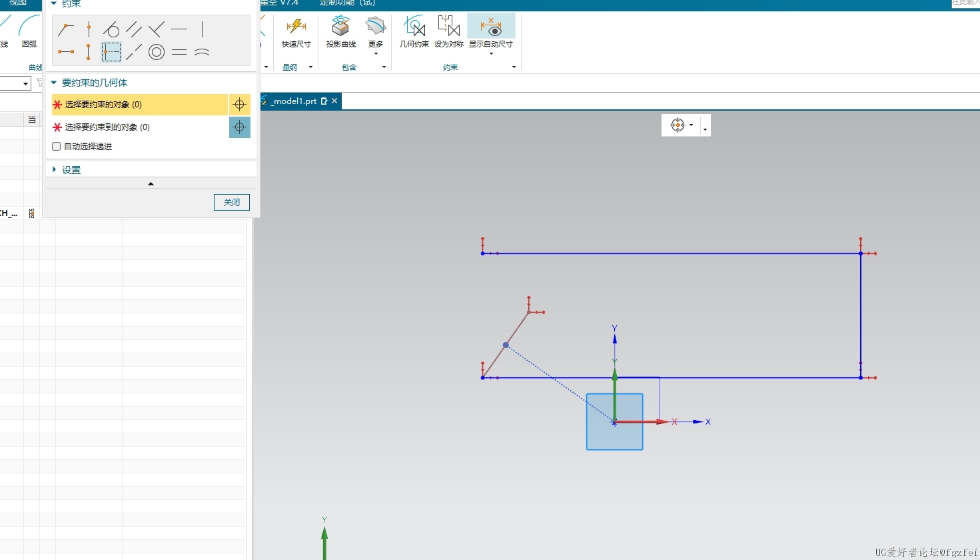Select the 圆弧 arc curve tool
The width and height of the screenshot is (980, 560).
coord(29,32)
